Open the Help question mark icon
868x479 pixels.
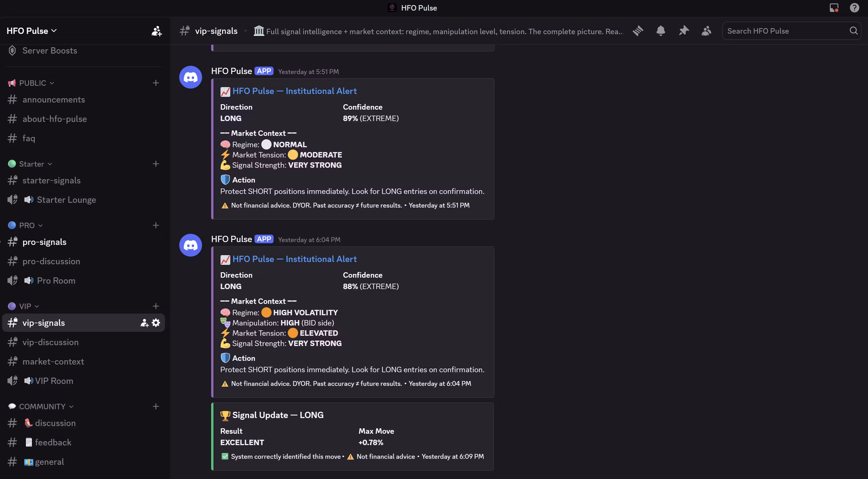point(854,8)
